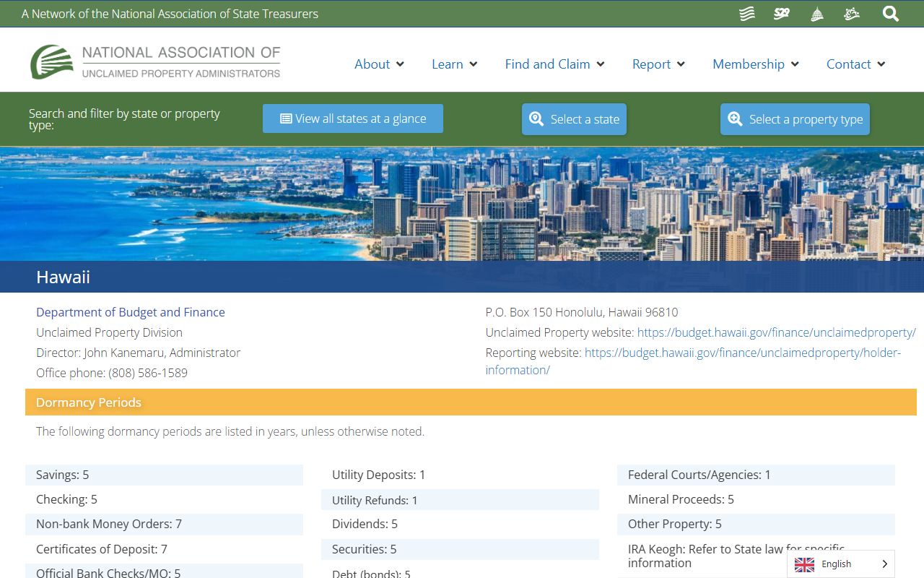
Task: Click magnifier icon in Select a property type
Action: pyautogui.click(x=735, y=119)
